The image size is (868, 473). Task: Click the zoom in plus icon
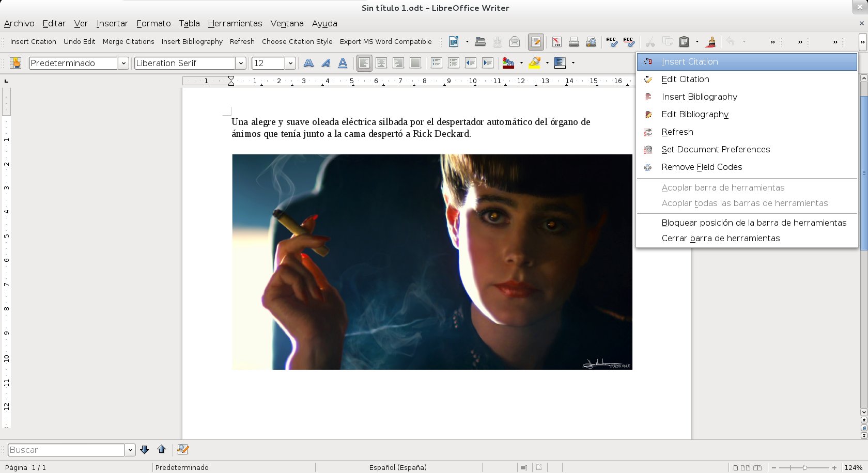click(x=834, y=468)
